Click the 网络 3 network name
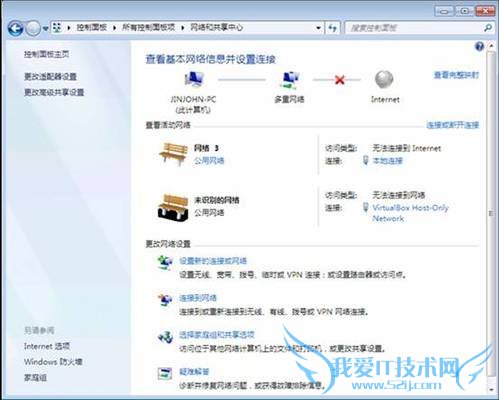The width and height of the screenshot is (499, 400). pos(206,148)
